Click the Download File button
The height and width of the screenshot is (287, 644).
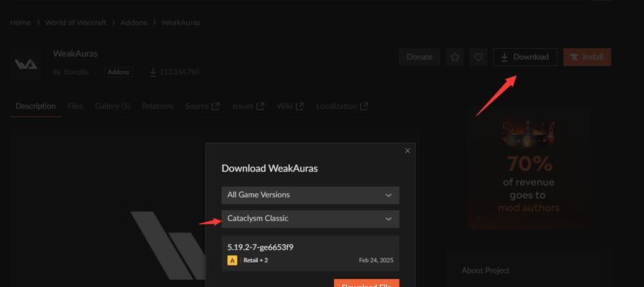366,283
